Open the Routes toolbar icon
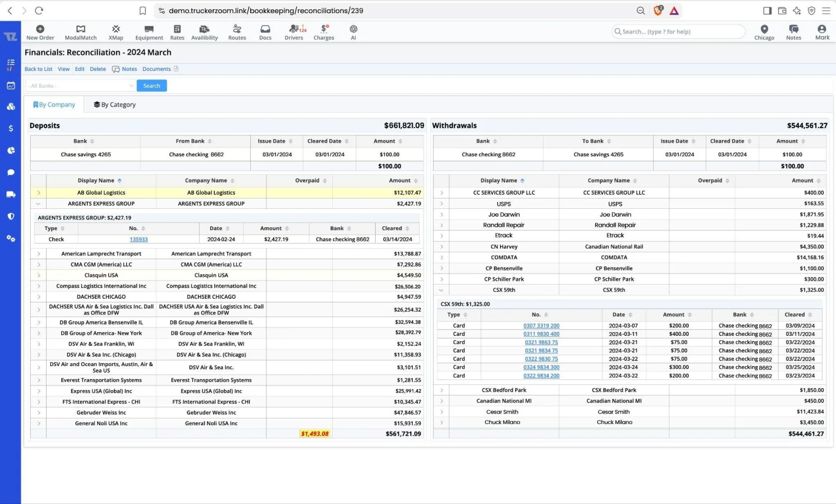The image size is (836, 504). click(x=237, y=32)
